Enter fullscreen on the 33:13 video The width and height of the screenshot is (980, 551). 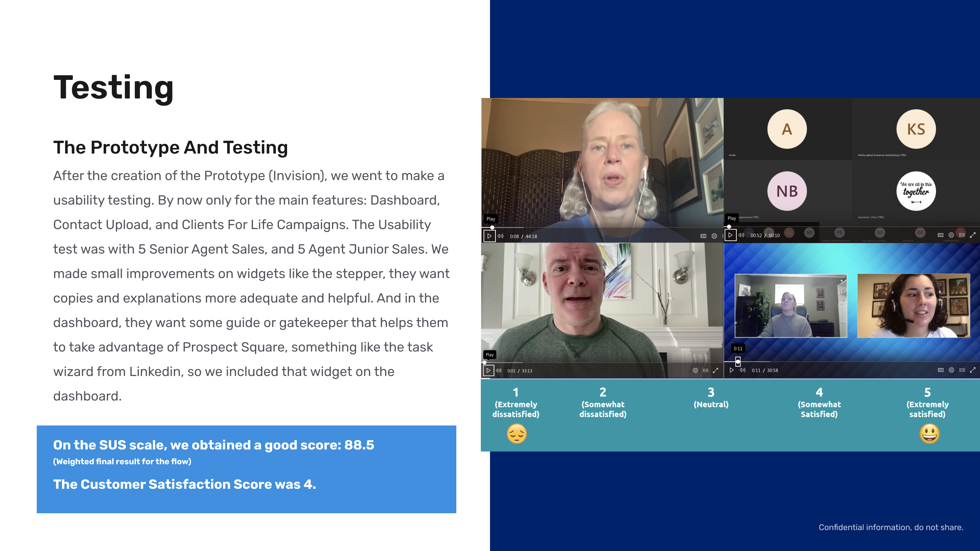(x=715, y=370)
